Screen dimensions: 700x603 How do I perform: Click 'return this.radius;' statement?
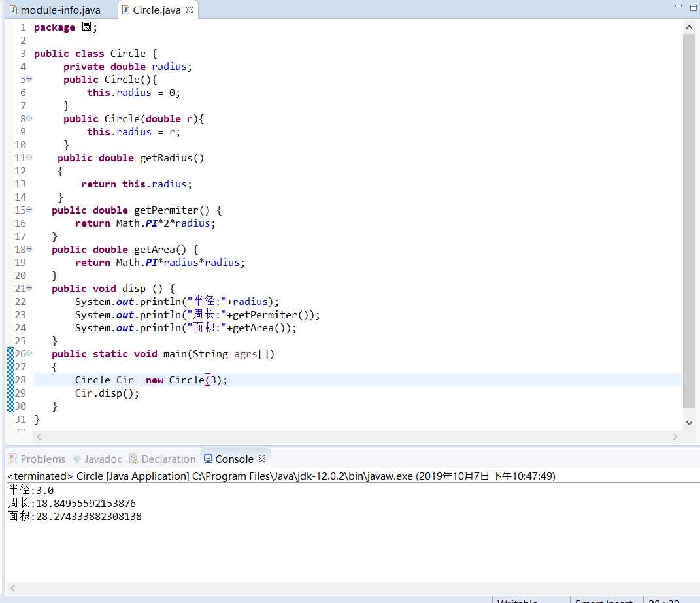137,184
